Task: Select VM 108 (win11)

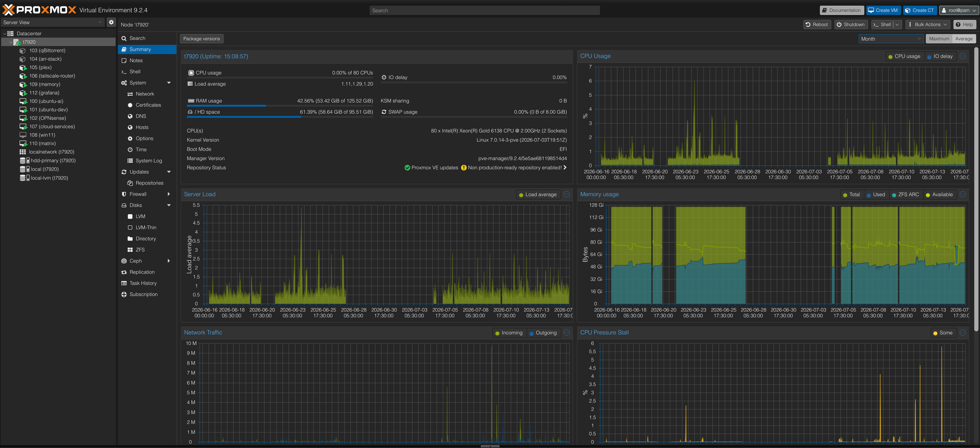Action: pos(42,135)
